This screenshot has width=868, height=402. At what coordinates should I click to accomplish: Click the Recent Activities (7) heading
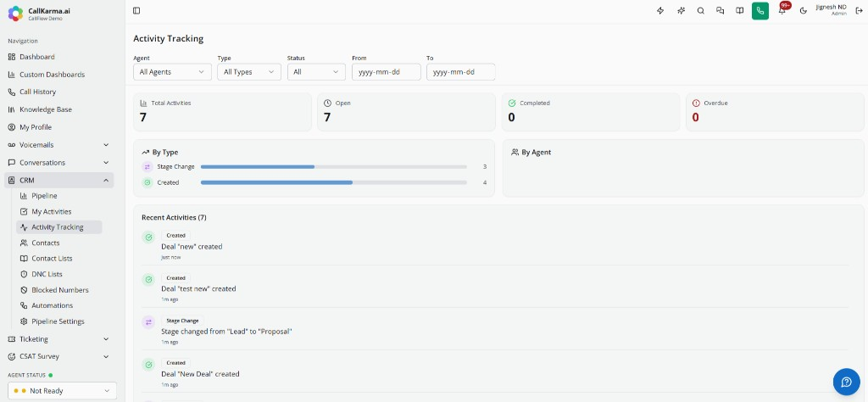tap(175, 218)
